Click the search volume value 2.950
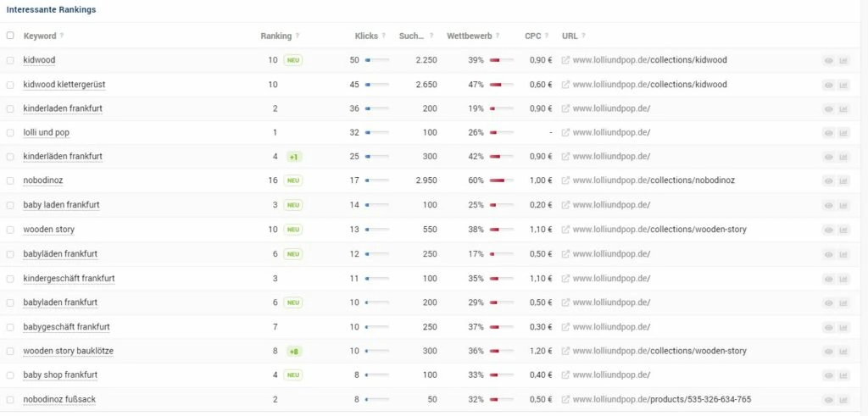 click(x=426, y=180)
